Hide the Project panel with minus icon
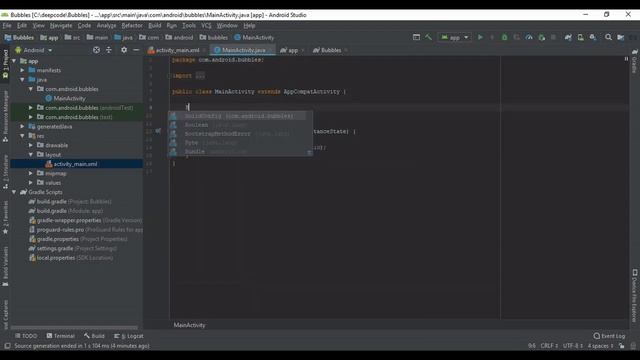 [136, 50]
